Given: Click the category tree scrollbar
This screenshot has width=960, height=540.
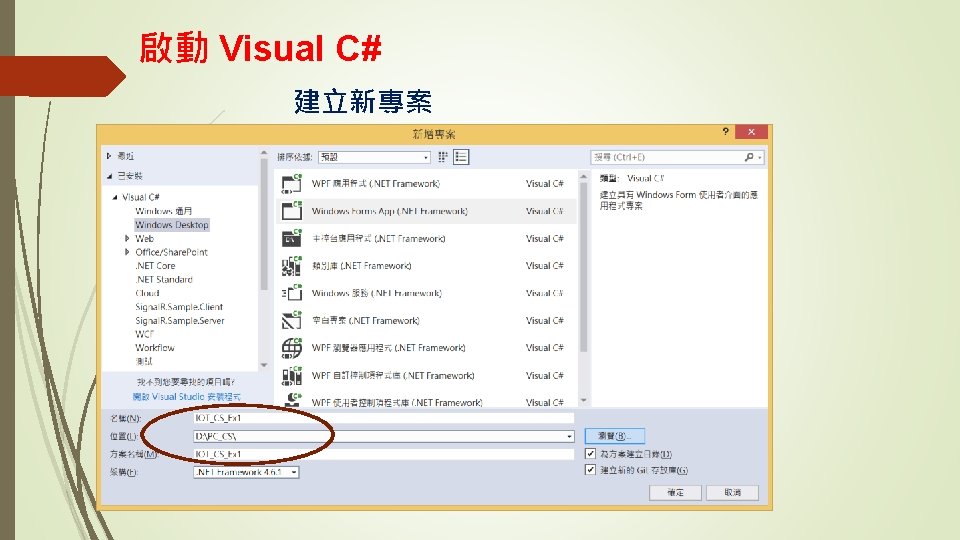Looking at the screenshot, I should 264,223.
